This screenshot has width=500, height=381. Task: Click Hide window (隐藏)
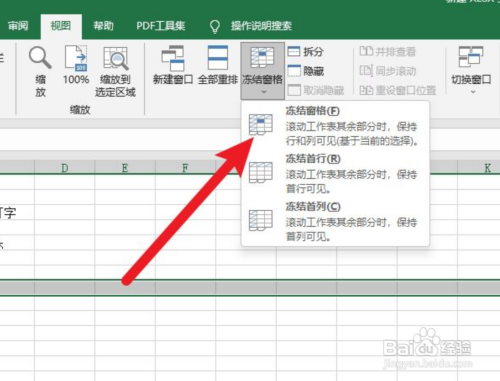305,71
